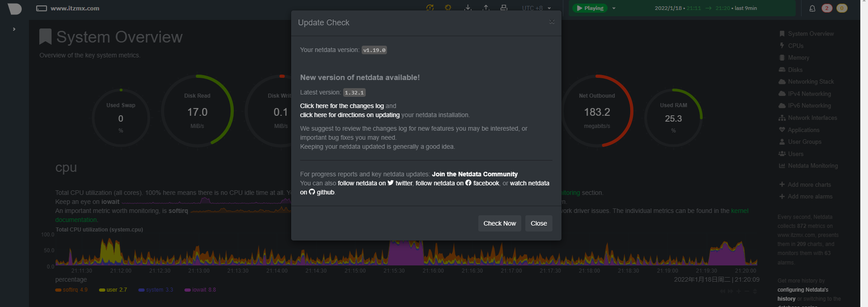The height and width of the screenshot is (307, 868).
Task: Toggle the softirq legend series
Action: (71, 290)
